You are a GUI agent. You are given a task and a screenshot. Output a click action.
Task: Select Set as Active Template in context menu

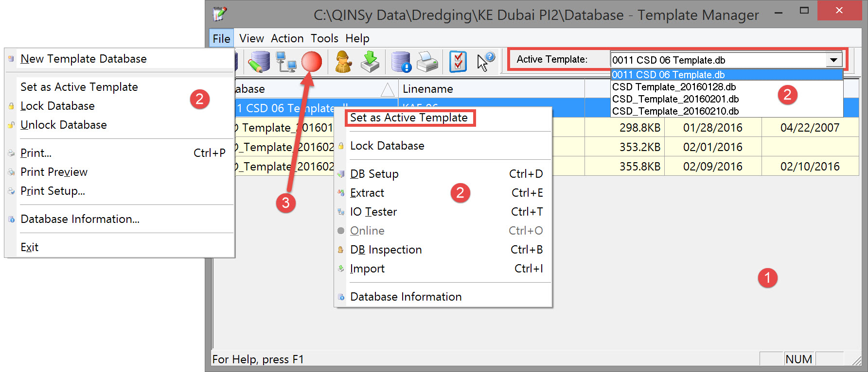(443, 118)
